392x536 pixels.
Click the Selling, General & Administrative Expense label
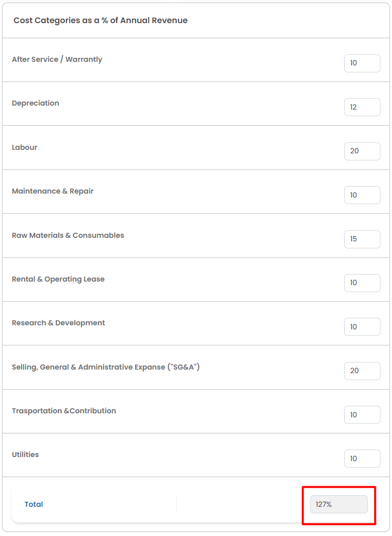(106, 367)
